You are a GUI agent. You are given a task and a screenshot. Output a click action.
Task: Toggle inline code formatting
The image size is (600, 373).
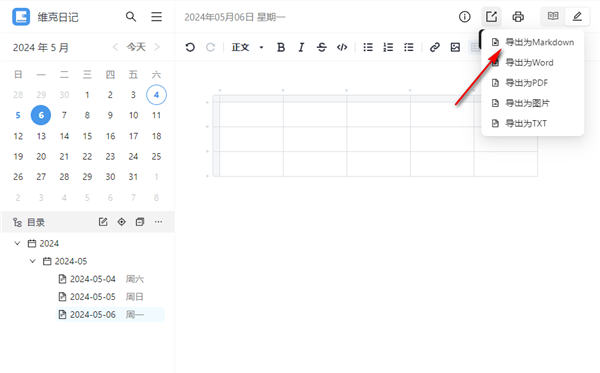pos(342,47)
